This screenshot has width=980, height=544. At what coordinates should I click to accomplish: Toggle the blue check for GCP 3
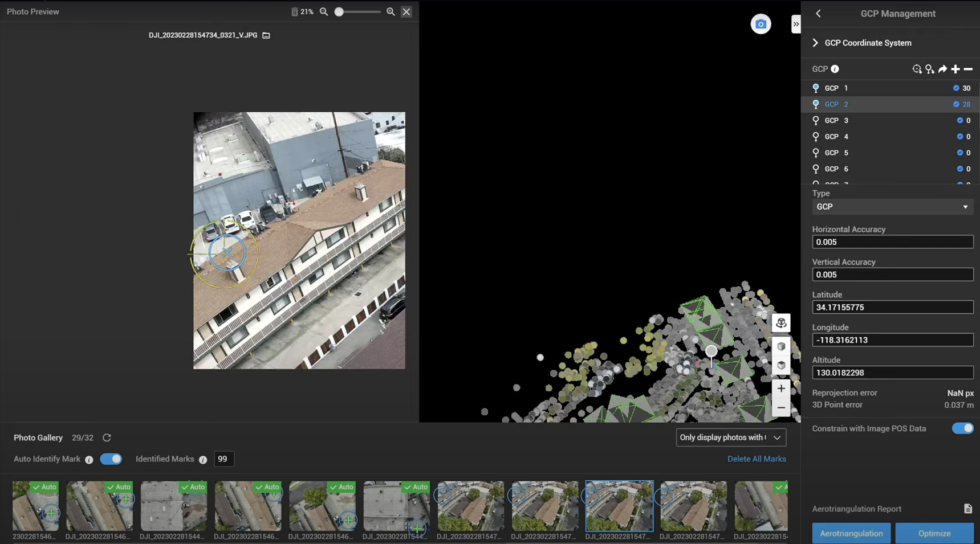960,121
